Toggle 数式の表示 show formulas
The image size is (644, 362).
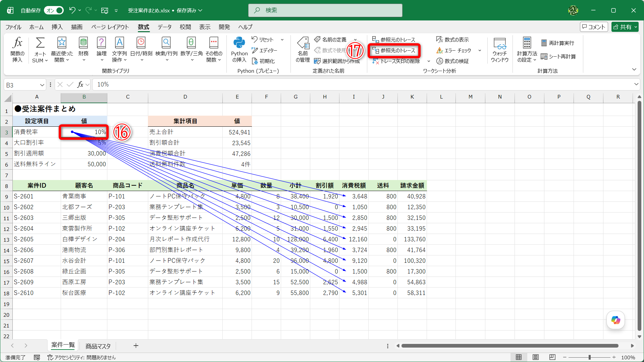tap(452, 40)
